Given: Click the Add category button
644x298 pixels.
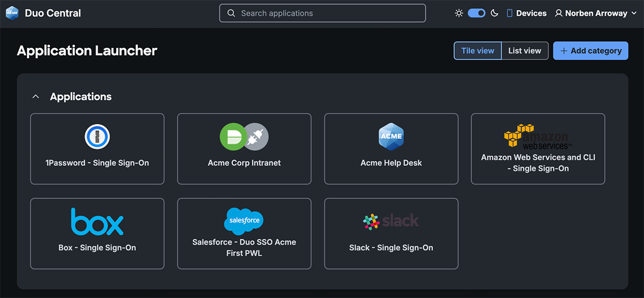Looking at the screenshot, I should (591, 51).
